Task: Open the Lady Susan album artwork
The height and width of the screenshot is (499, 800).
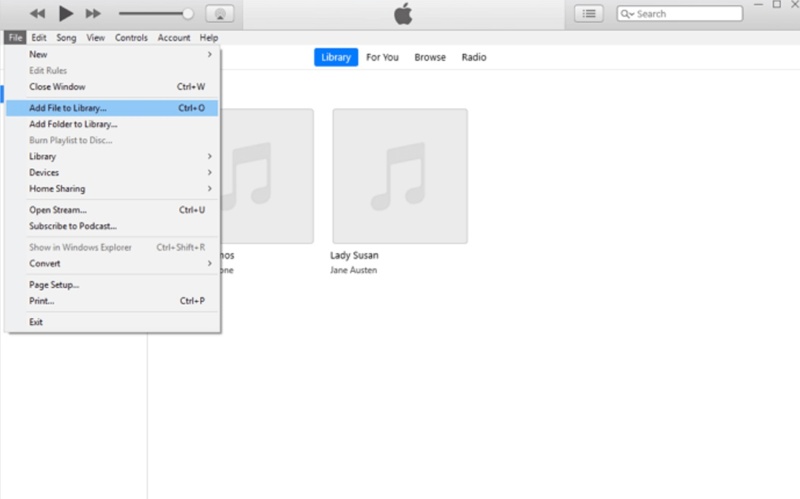Action: (x=400, y=176)
